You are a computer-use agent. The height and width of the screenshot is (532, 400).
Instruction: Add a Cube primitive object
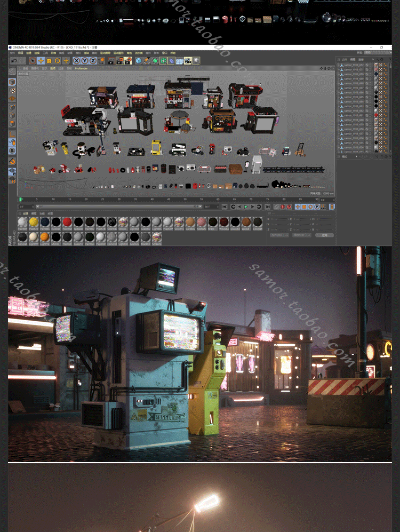pos(138,61)
